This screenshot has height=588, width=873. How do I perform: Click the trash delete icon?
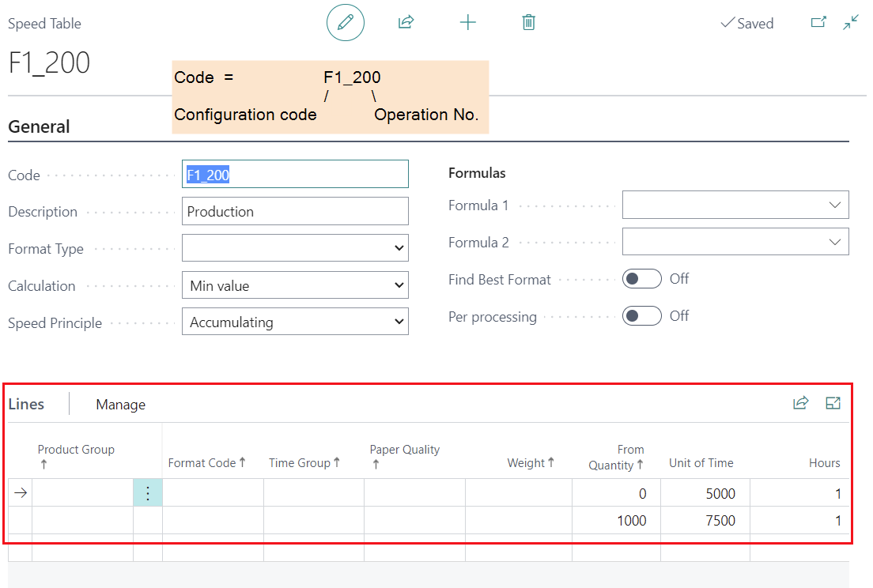pyautogui.click(x=528, y=23)
